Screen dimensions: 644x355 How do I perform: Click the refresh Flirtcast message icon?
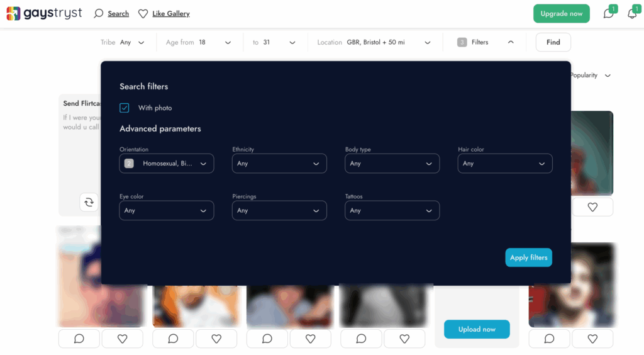click(x=89, y=202)
